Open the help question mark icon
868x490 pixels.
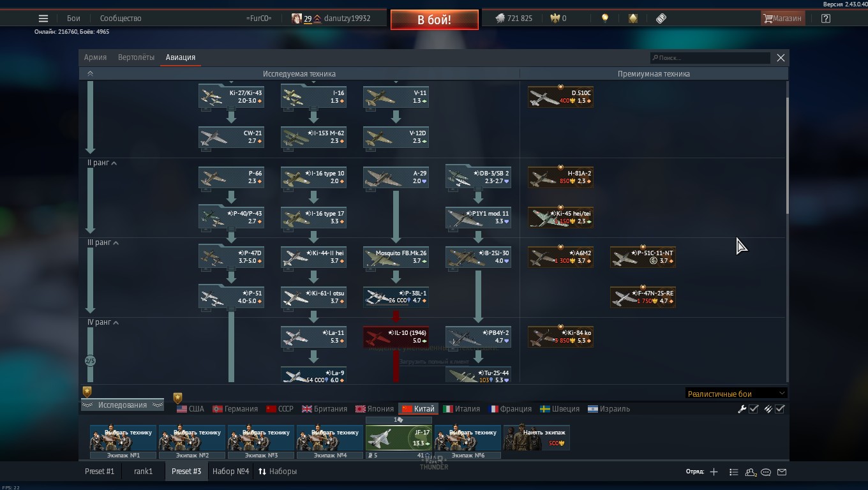(826, 19)
